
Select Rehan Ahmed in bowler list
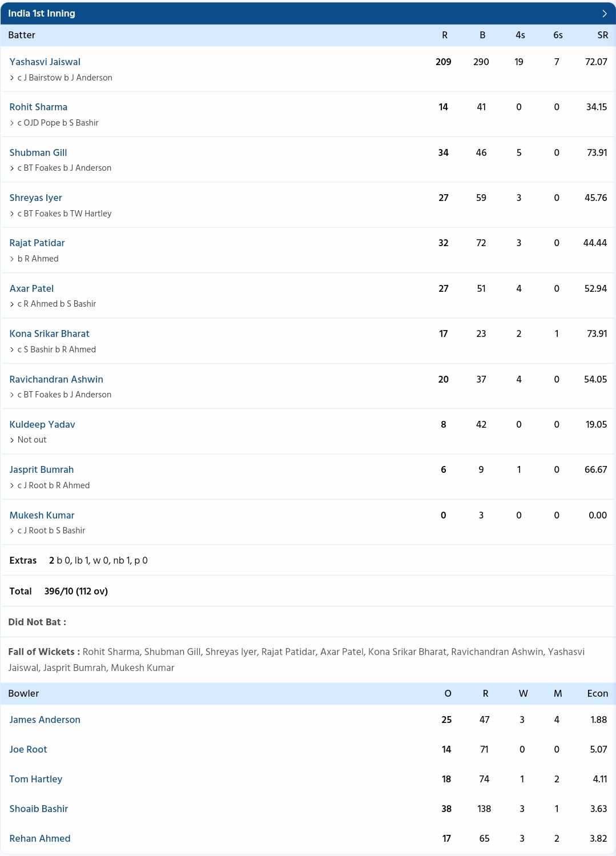(x=39, y=838)
